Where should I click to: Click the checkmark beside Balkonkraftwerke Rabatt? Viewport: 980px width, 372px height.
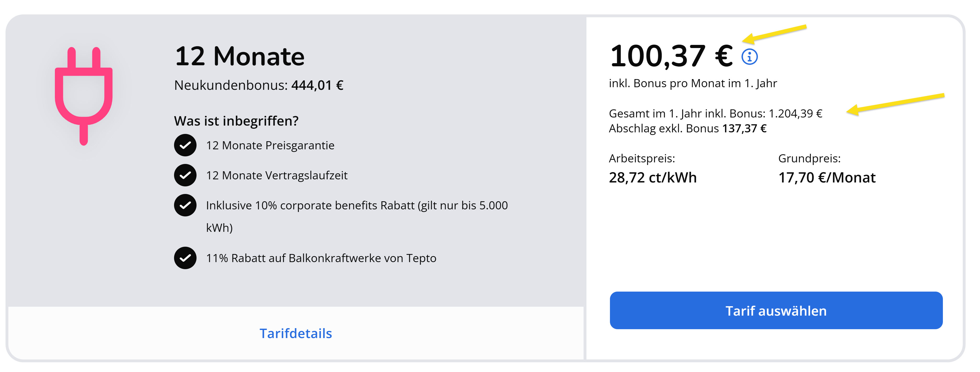pyautogui.click(x=185, y=258)
